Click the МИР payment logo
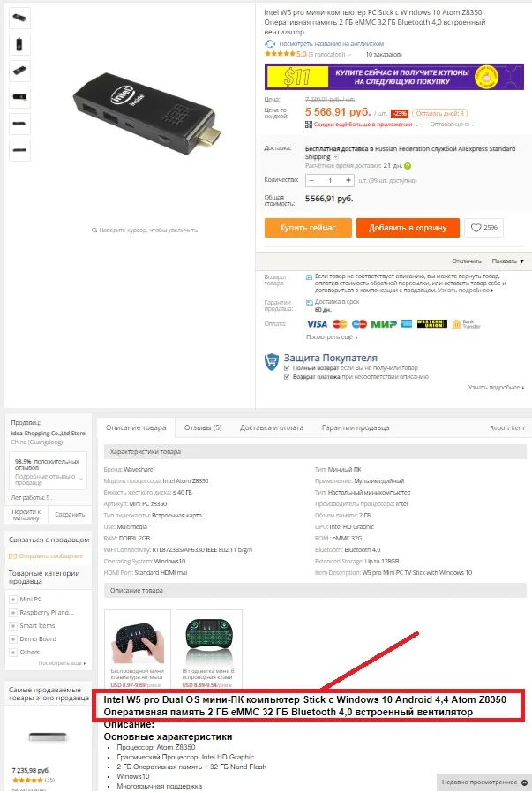532x793 pixels. (x=384, y=324)
